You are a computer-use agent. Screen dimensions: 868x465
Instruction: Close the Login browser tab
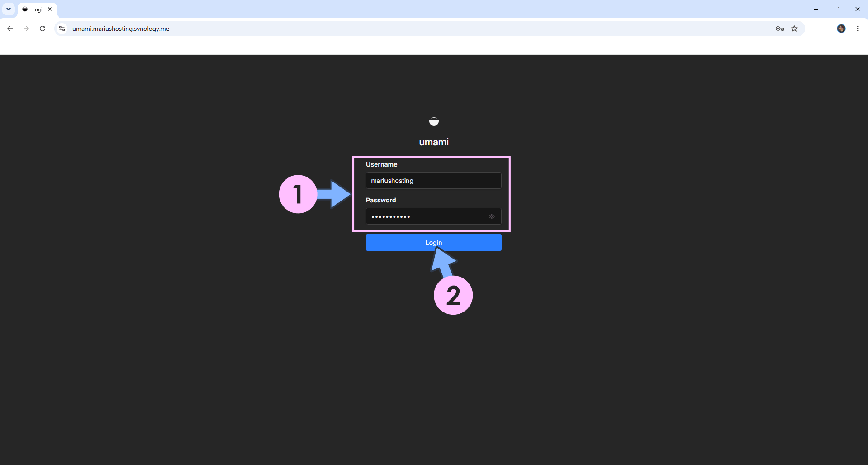click(50, 9)
